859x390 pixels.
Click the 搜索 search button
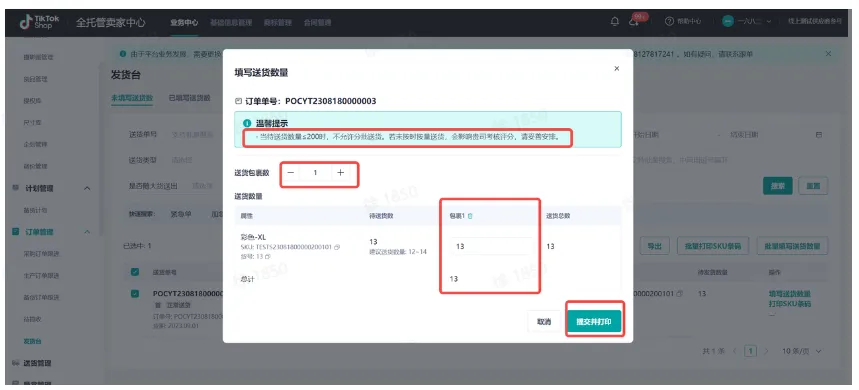click(x=778, y=186)
